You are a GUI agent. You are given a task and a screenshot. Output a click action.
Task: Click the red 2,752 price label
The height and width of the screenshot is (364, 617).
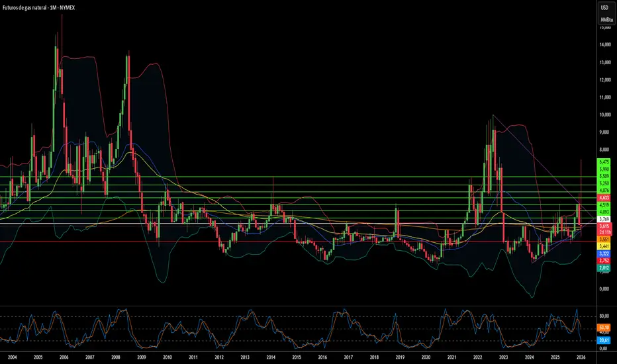[604, 261]
